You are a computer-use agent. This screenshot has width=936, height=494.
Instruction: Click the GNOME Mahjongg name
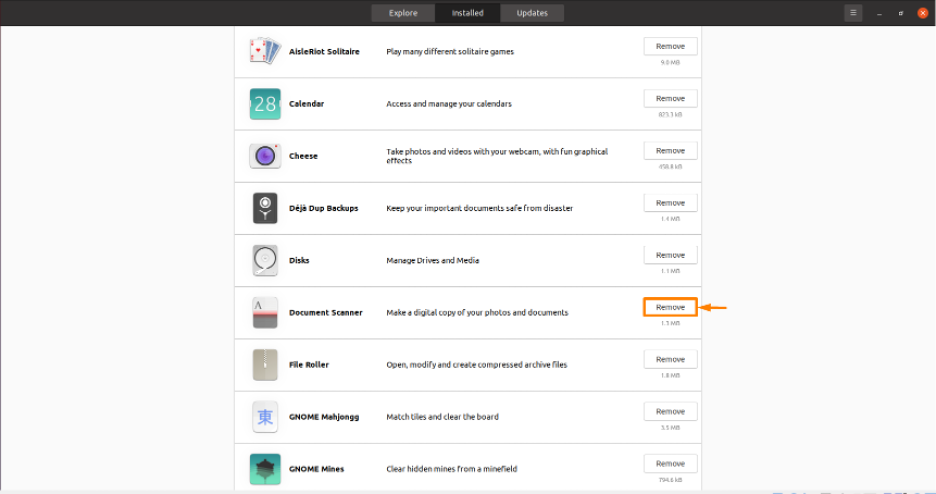tap(324, 417)
